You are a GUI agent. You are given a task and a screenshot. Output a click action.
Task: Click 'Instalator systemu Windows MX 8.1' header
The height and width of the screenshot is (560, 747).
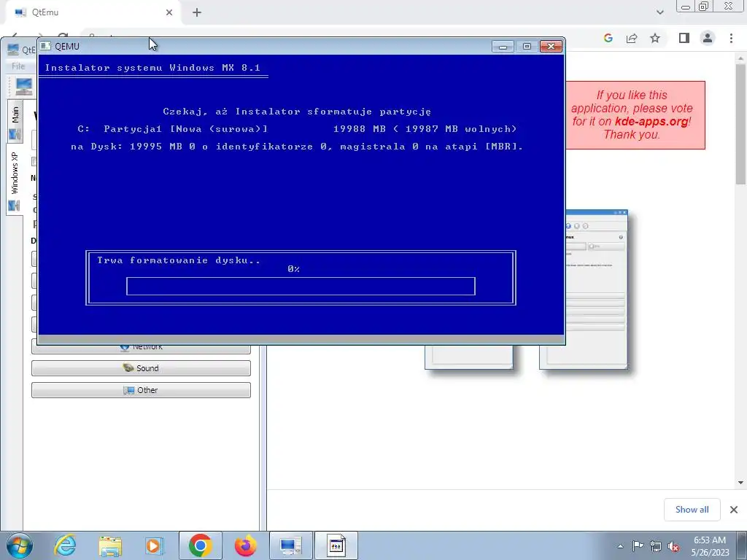[x=152, y=68]
